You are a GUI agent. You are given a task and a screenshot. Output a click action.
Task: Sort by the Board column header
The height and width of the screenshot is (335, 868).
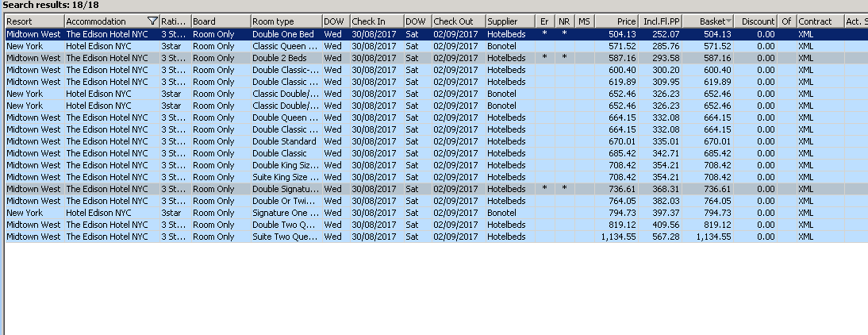(221, 21)
